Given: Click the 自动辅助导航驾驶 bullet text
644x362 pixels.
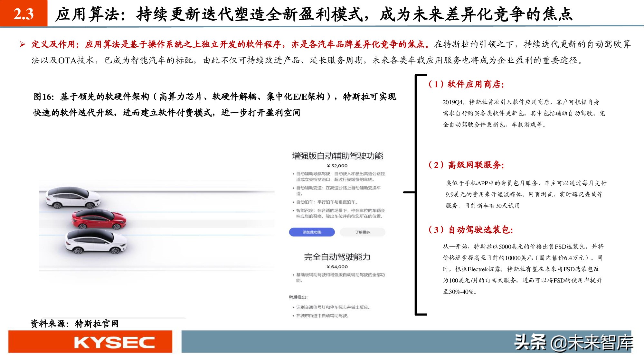Looking at the screenshot, I should click(340, 177).
